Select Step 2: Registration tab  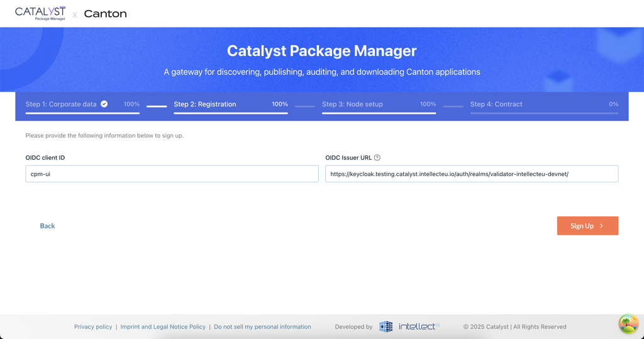pos(205,104)
